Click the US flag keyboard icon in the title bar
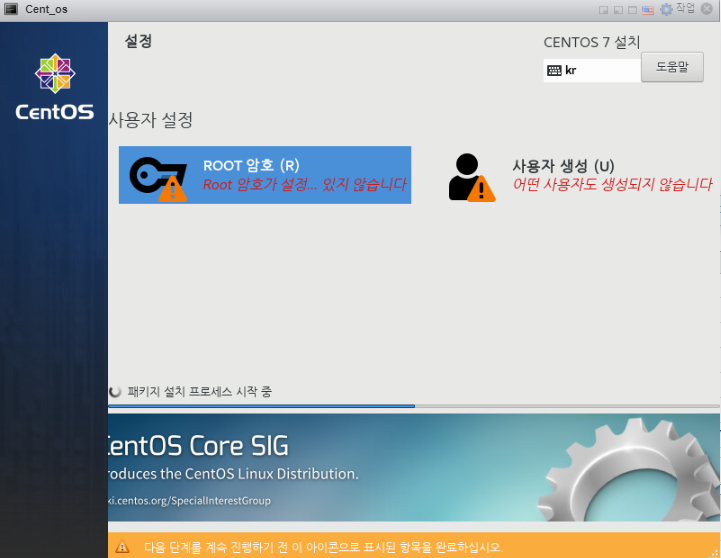 [648, 10]
